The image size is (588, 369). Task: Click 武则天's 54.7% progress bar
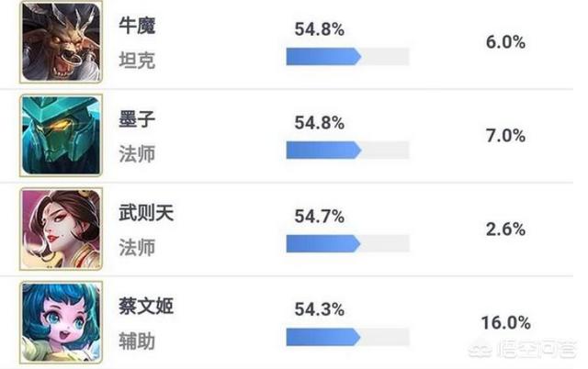point(347,243)
